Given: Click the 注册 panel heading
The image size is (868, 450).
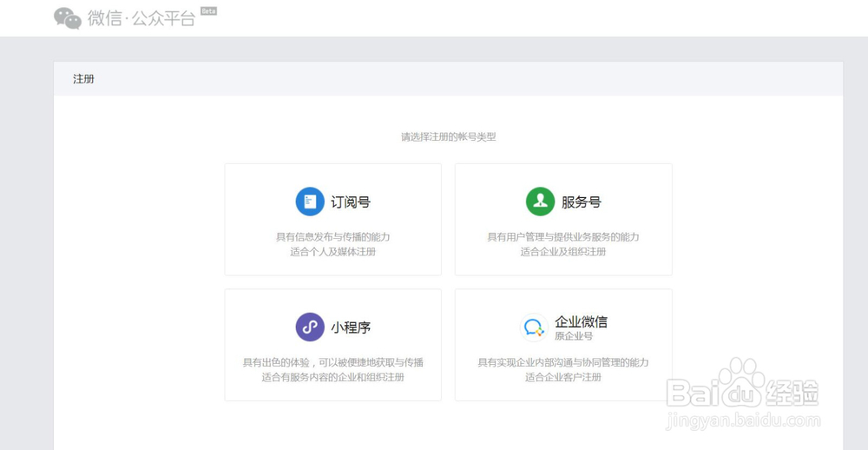Looking at the screenshot, I should pos(83,79).
